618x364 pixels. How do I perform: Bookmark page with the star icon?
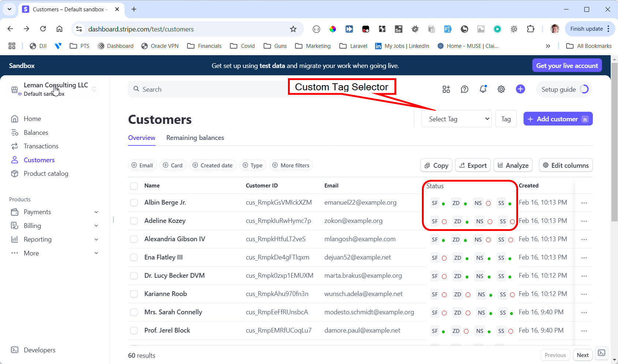click(293, 29)
